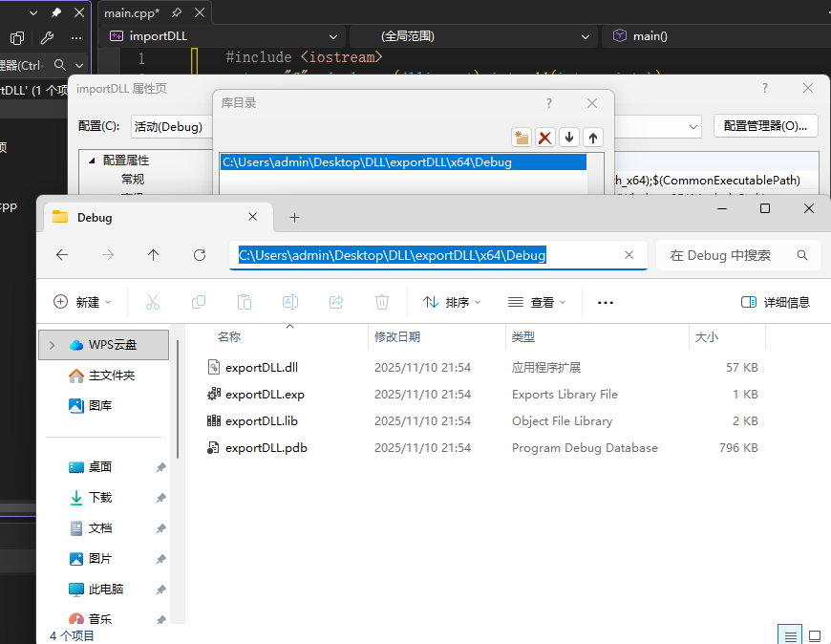Click the copy/sync views icon in Solution Explorer toolbar

(x=17, y=37)
